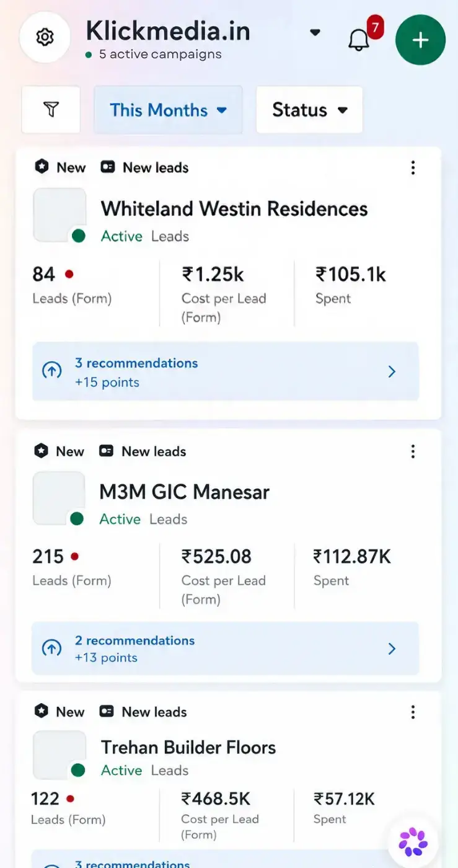Open Whiteland Westin Residences three-dot menu
The image size is (458, 868).
coord(413,167)
